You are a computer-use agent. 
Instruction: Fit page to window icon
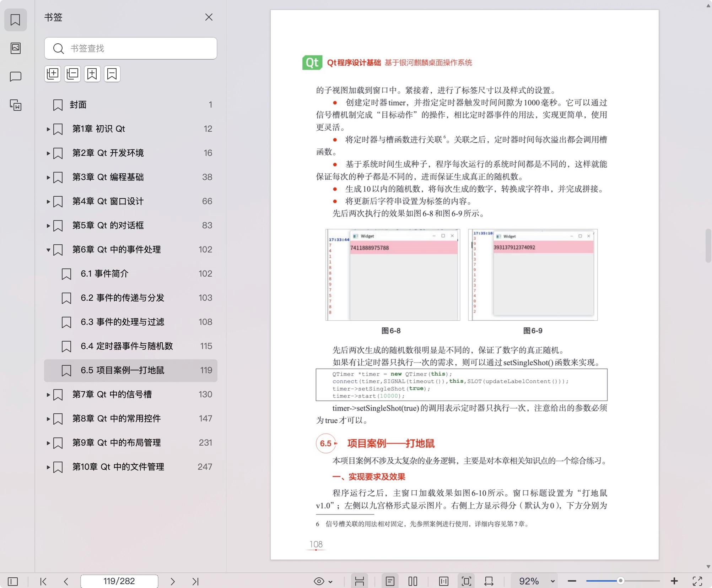coord(466,581)
